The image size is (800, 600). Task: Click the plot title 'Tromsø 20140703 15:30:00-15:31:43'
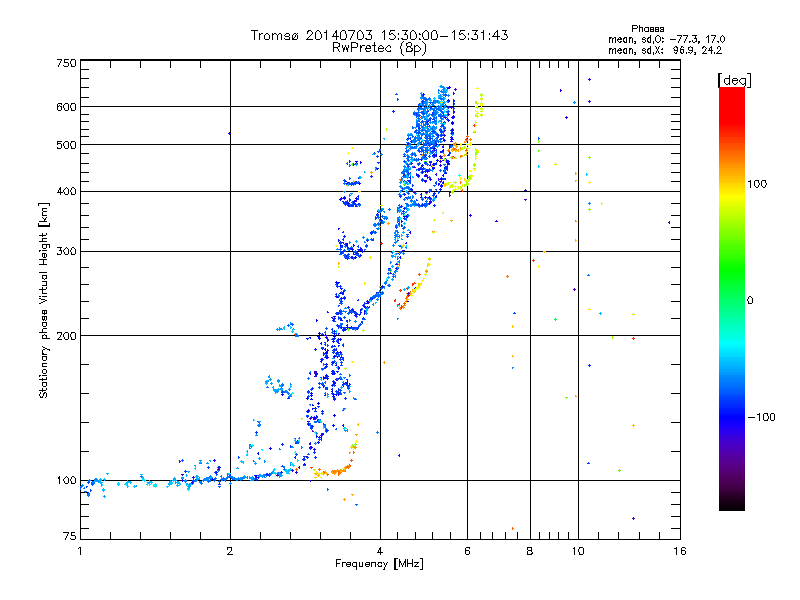pos(379,35)
